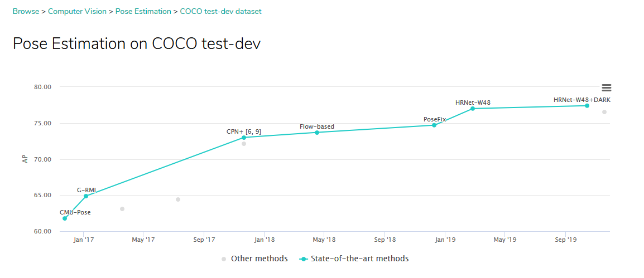Viewport: 644px width, 278px height.
Task: Click COCO test-dev dataset breadcrumb
Action: (220, 11)
